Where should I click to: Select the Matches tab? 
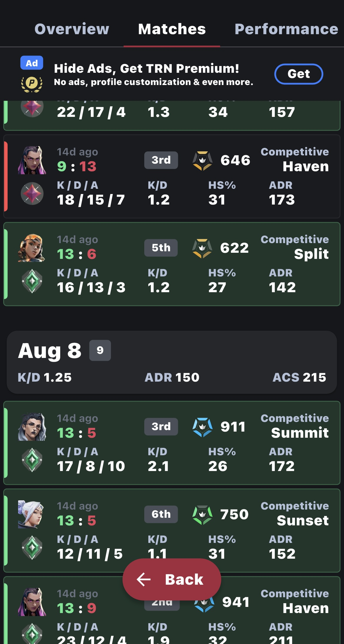pos(172,29)
